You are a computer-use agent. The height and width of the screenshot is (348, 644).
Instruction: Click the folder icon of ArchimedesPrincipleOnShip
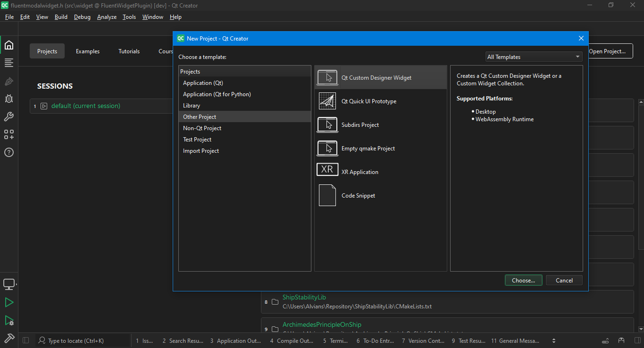point(275,329)
